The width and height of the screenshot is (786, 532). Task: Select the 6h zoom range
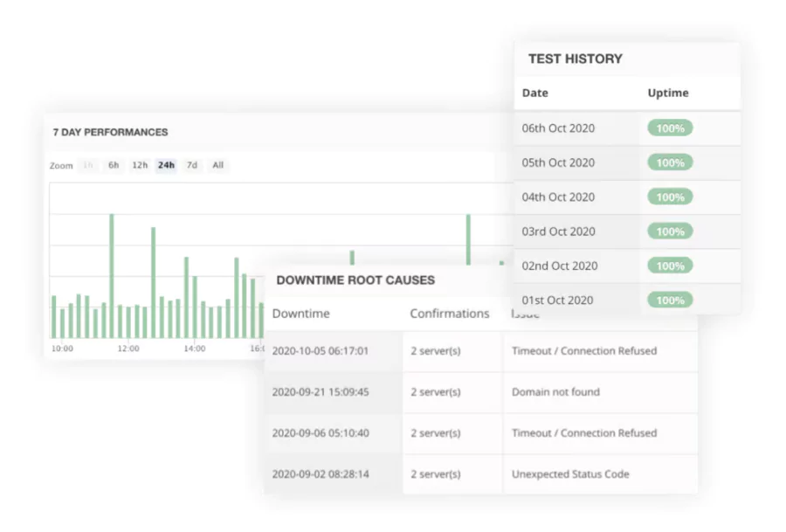114,165
